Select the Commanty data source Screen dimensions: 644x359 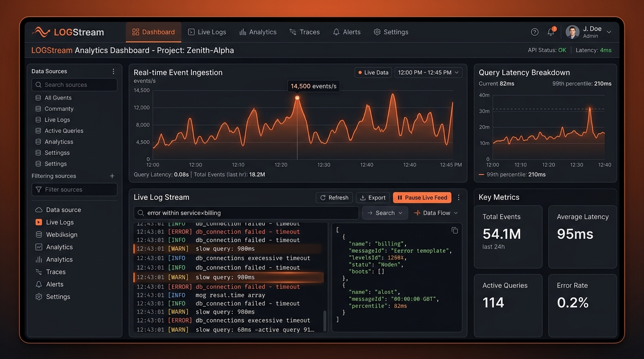point(54,109)
